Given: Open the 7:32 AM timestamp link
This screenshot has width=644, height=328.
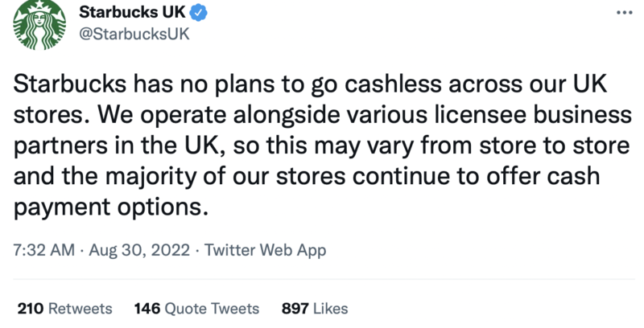Looking at the screenshot, I should (44, 250).
